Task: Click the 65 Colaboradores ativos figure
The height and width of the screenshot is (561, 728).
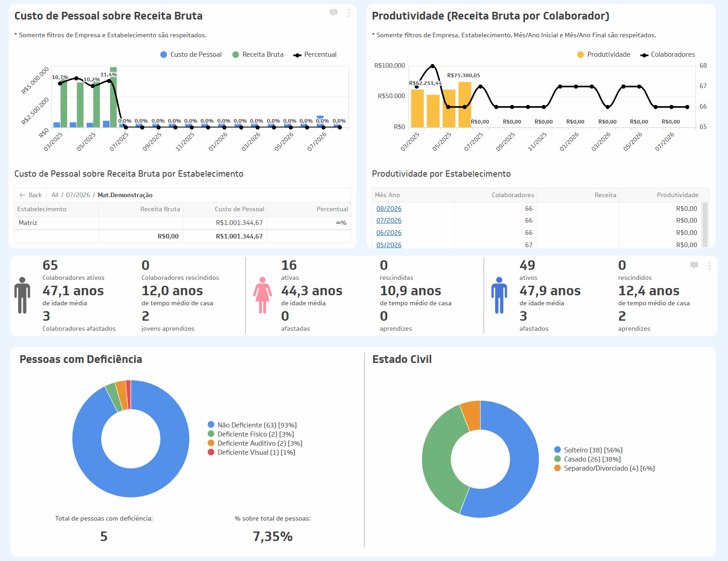Action: [50, 265]
